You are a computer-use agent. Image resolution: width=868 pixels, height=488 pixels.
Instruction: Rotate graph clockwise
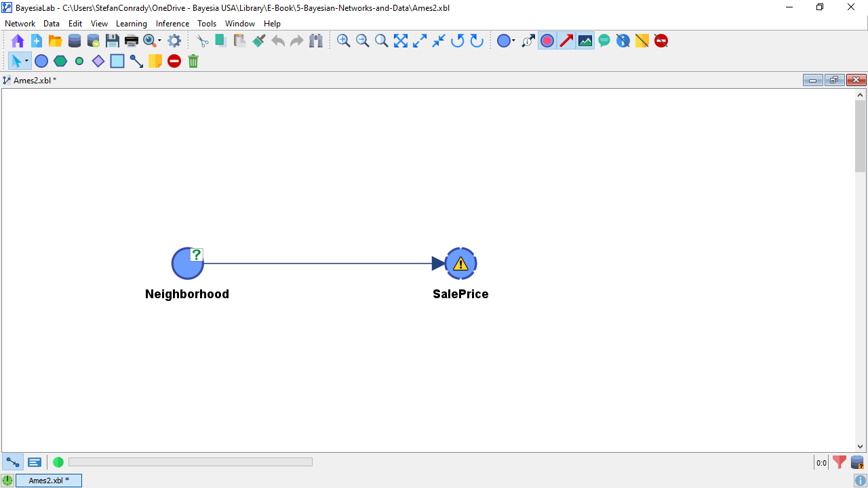(477, 41)
